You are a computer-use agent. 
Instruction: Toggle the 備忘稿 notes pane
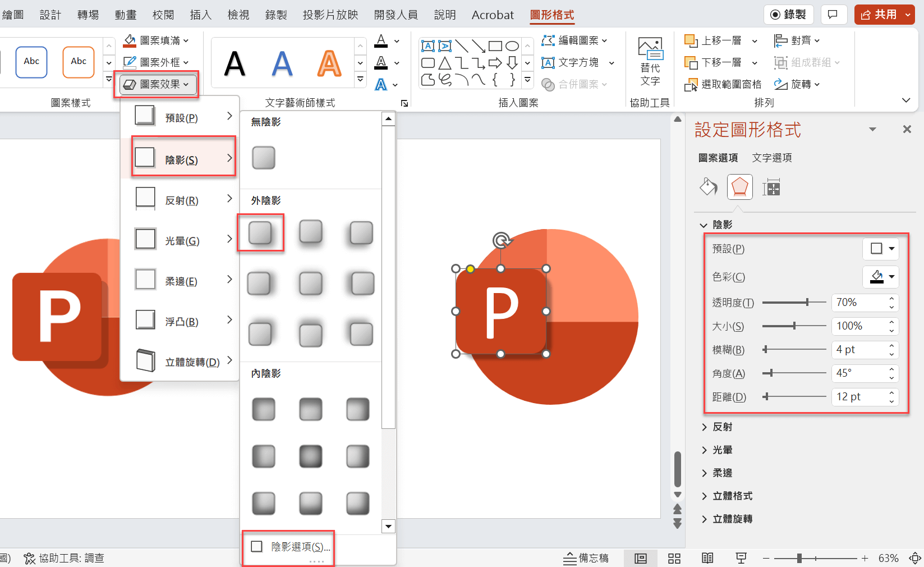(586, 558)
